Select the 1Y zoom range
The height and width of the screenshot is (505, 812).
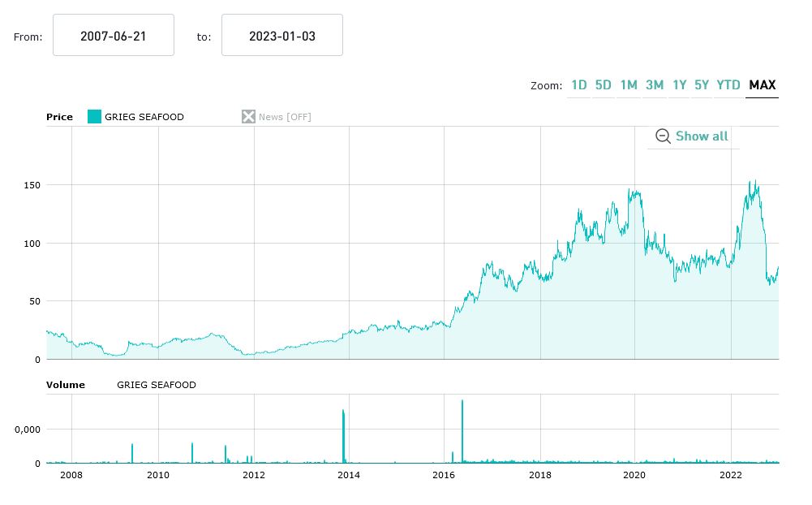tap(680, 85)
